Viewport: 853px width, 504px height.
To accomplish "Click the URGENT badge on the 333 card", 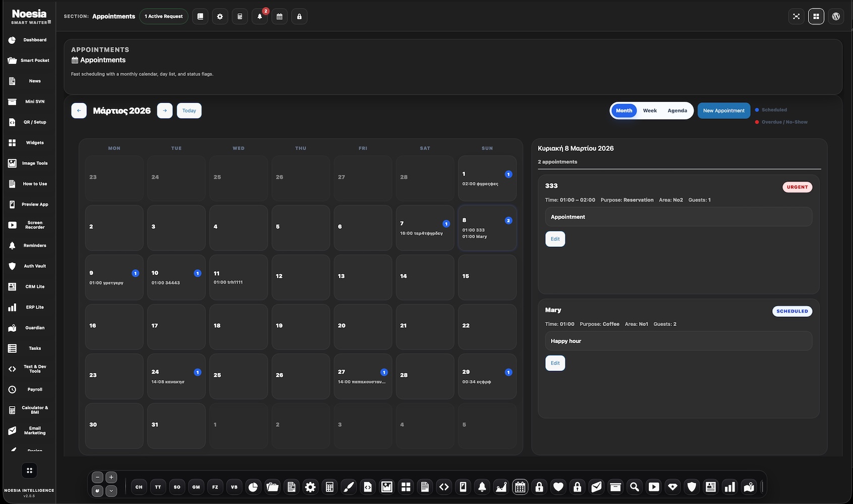I will tap(798, 187).
